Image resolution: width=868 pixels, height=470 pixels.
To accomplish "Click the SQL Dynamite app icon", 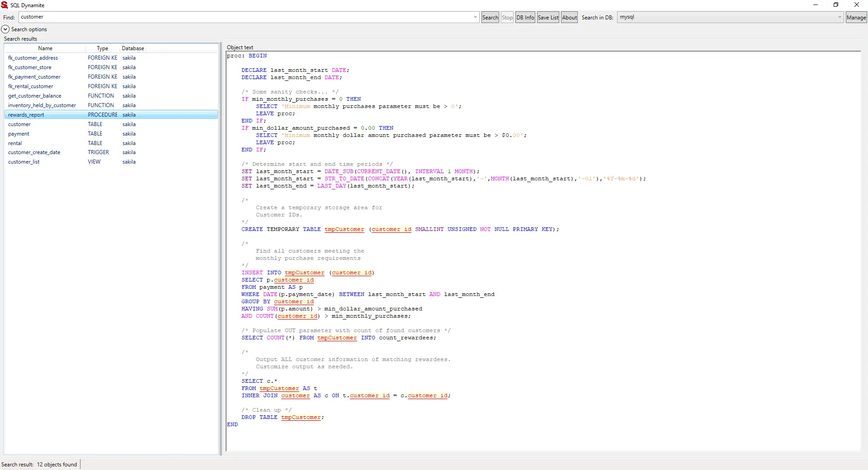I will 5,5.
